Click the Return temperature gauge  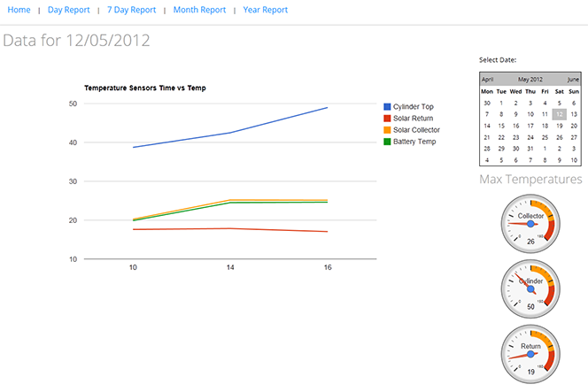coord(530,353)
